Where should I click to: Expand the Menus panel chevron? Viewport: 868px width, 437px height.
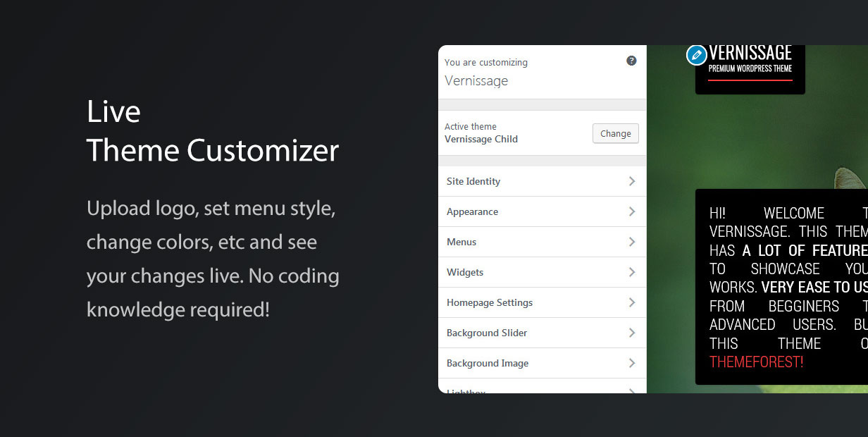coord(632,242)
